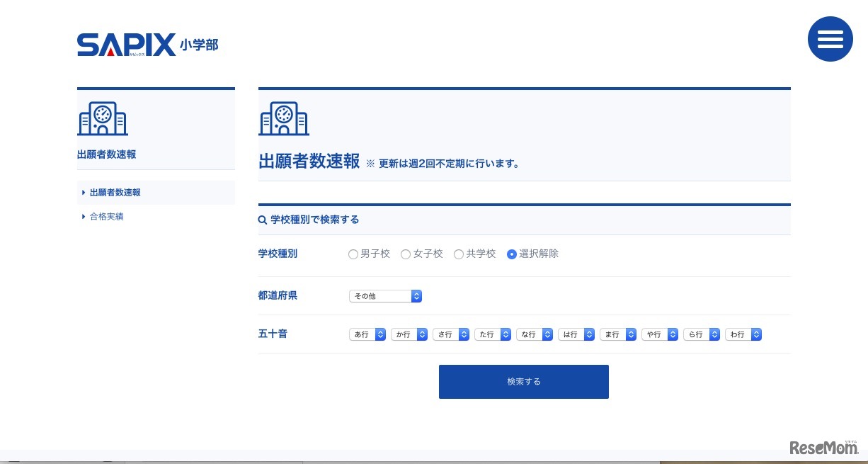Click the 学校種別で検索する heading link
Screen dimensions: 868x464
314,220
